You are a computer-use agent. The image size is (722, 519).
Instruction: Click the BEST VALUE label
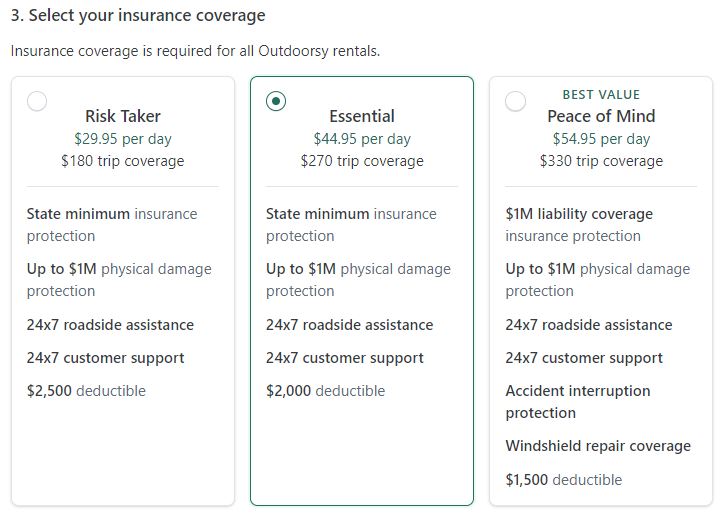601,94
